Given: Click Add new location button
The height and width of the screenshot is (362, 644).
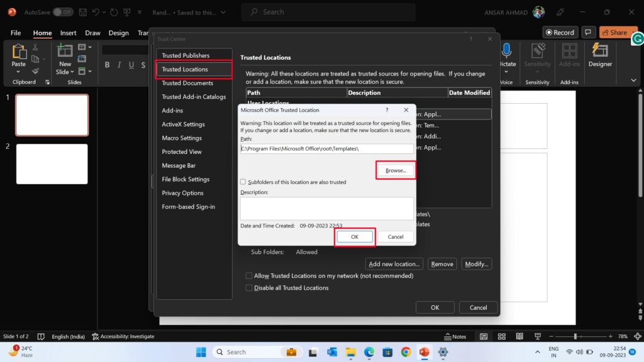Looking at the screenshot, I should click(394, 264).
